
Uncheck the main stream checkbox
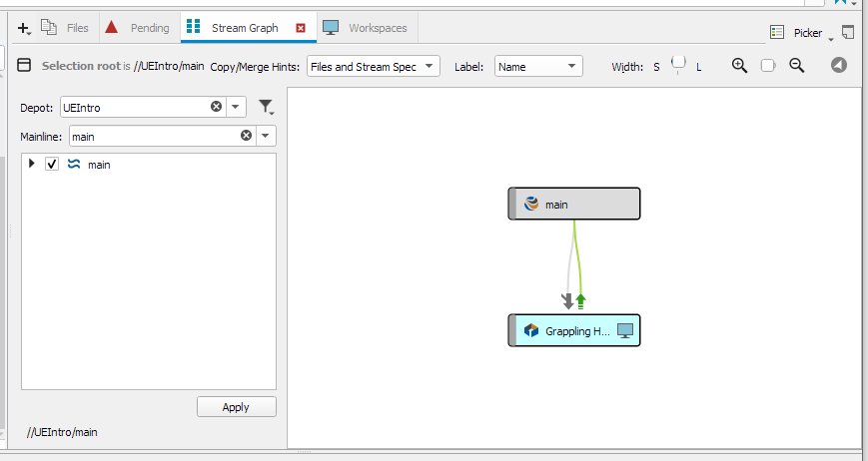point(52,165)
